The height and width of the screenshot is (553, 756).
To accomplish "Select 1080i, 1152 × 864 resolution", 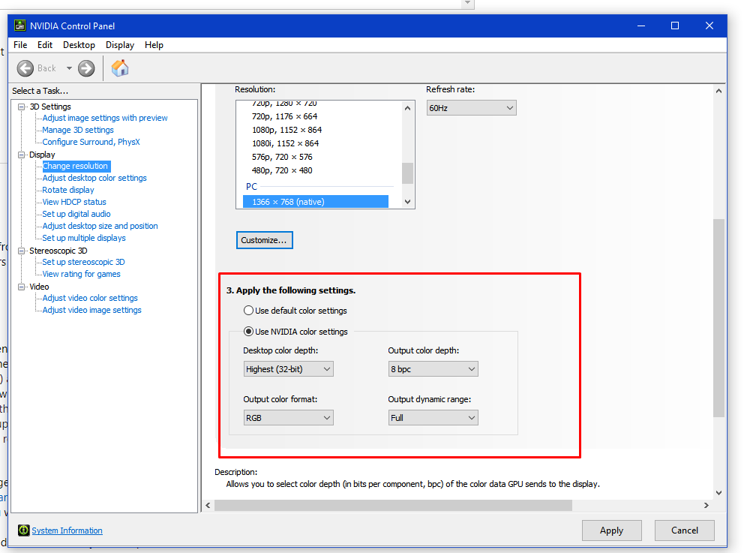I will [286, 143].
